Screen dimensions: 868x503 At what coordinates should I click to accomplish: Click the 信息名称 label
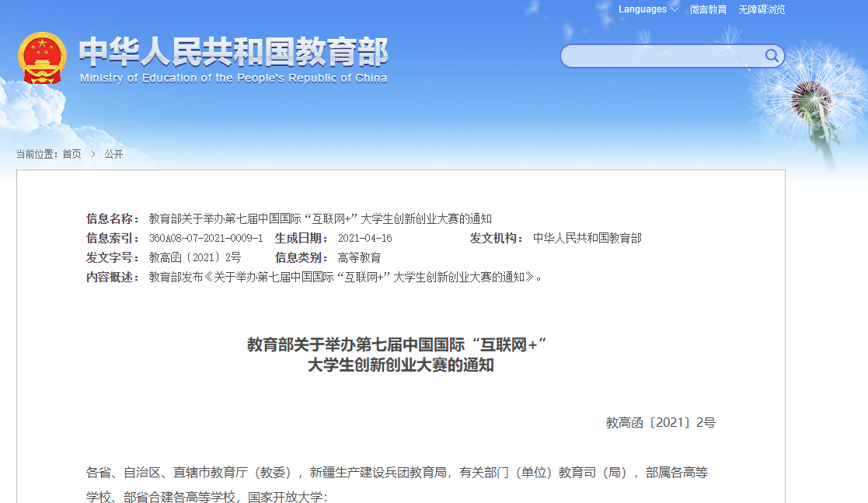[113, 218]
